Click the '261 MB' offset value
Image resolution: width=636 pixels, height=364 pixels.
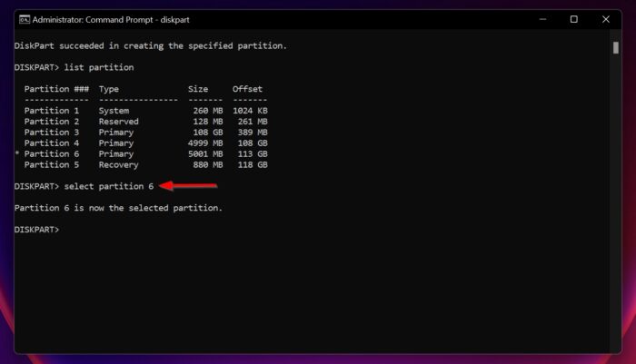coord(253,122)
